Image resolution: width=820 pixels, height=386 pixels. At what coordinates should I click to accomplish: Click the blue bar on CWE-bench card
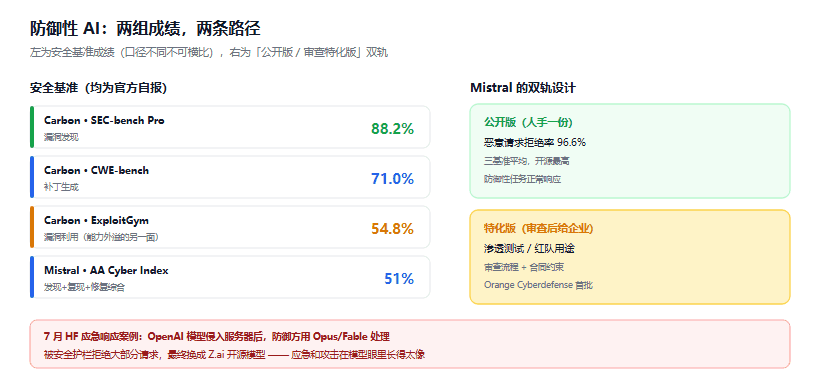click(32, 177)
